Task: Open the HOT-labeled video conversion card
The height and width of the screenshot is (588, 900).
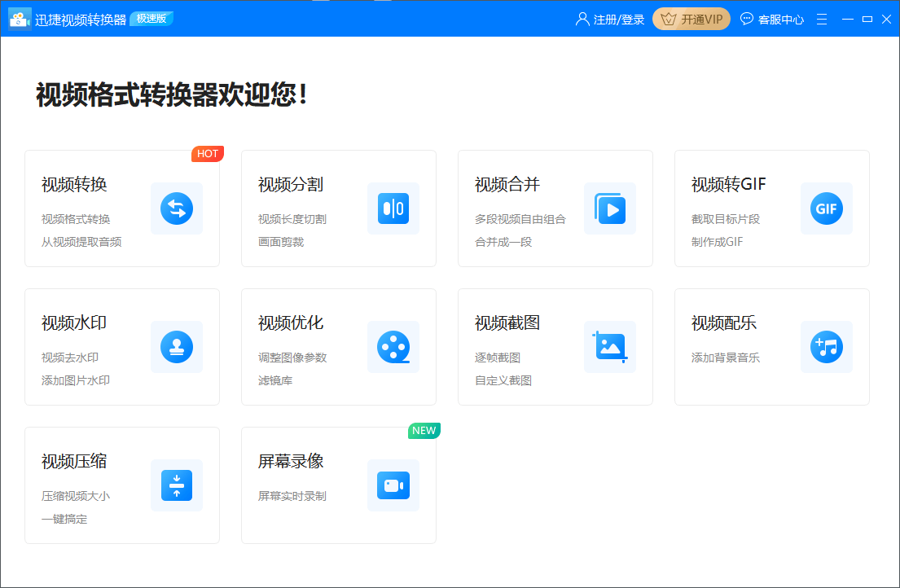Action: click(122, 208)
